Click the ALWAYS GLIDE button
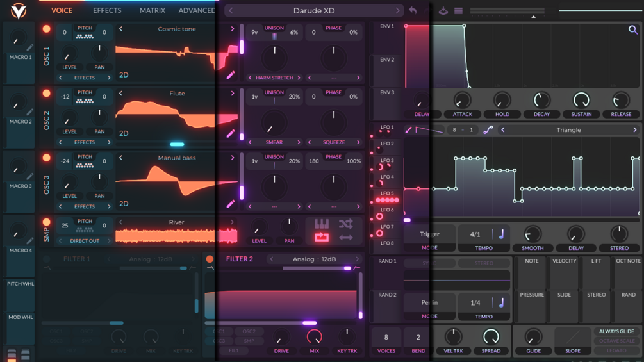The height and width of the screenshot is (362, 644). 616,331
